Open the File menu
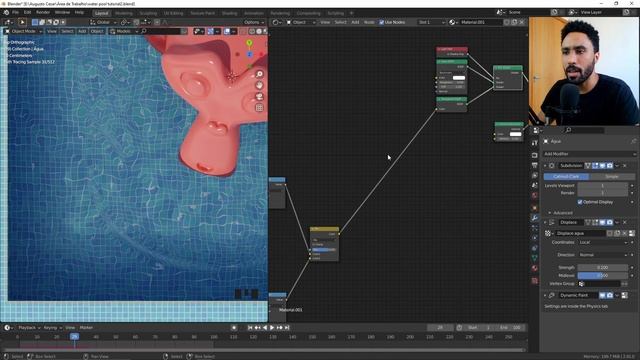Screen dimensions: 640x360 pyautogui.click(x=16, y=13)
